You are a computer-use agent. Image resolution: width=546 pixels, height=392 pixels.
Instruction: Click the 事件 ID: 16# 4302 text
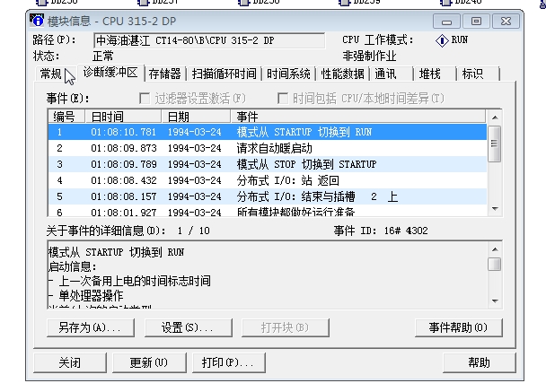pyautogui.click(x=381, y=231)
